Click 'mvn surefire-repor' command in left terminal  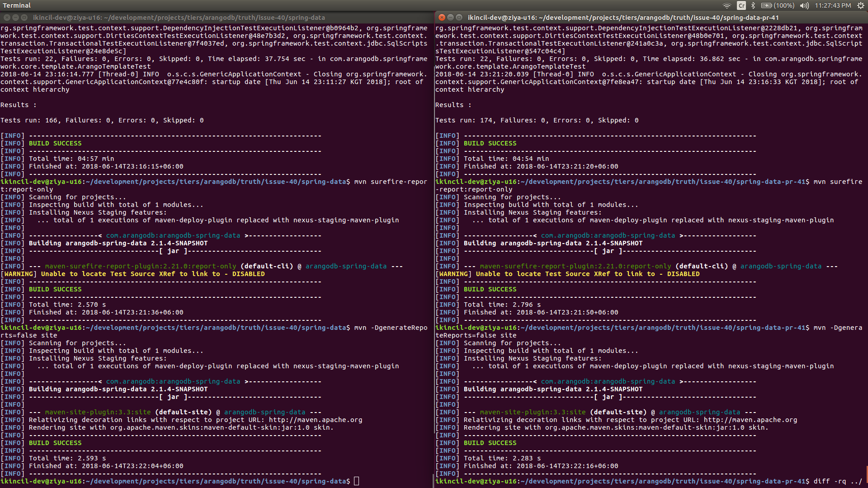[391, 182]
